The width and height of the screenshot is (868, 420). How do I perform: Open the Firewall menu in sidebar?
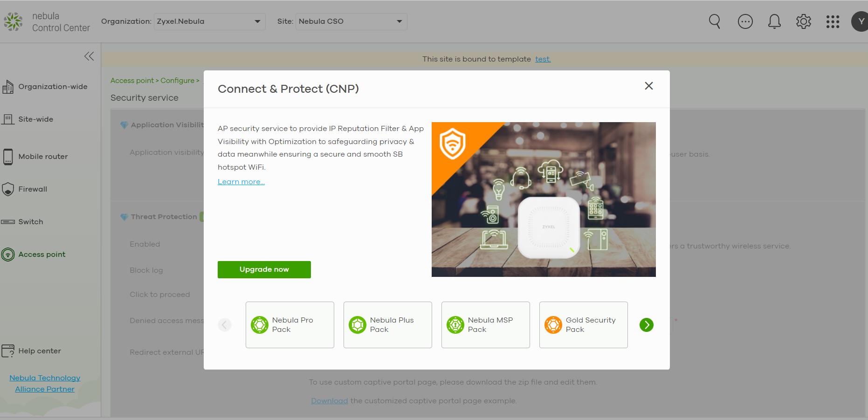[x=33, y=189]
